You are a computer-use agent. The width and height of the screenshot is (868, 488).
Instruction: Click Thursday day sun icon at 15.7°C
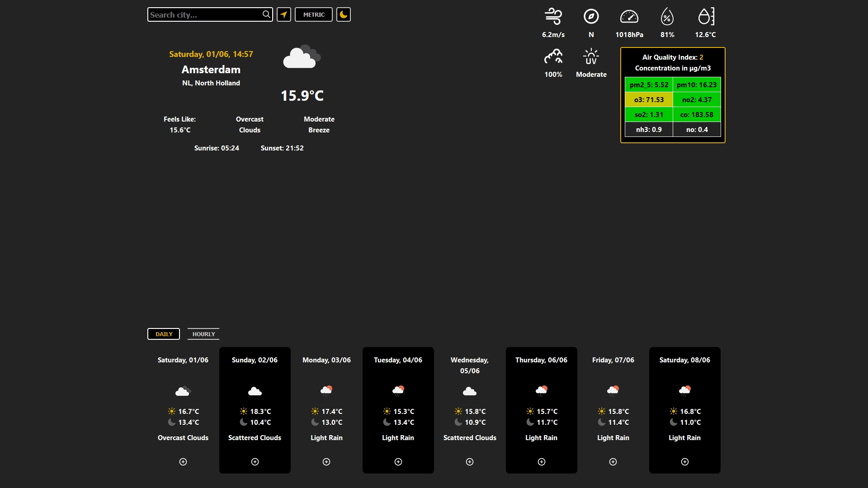(530, 411)
